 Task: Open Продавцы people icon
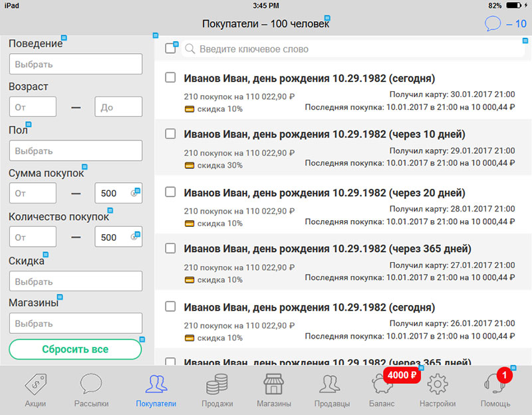tap(330, 385)
